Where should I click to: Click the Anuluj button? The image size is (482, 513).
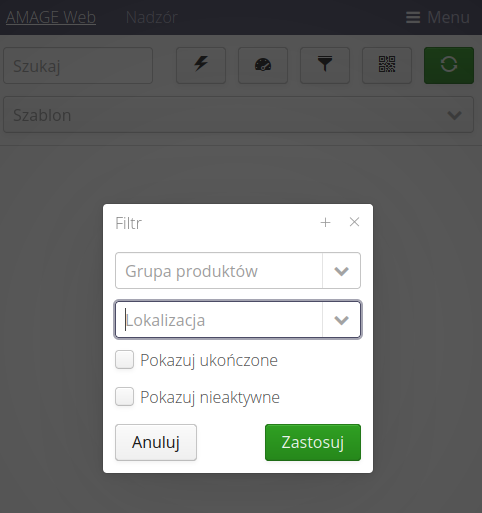point(156,442)
